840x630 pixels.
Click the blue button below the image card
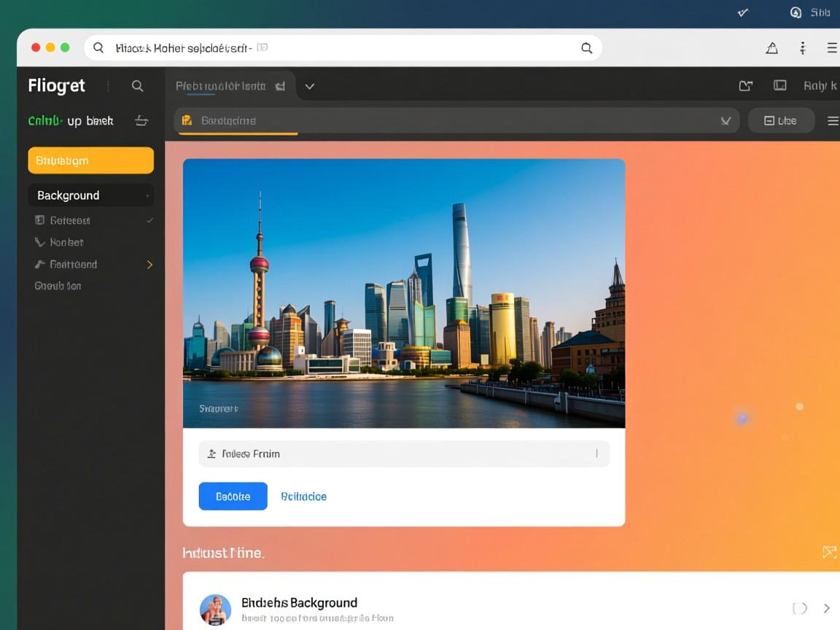click(x=233, y=497)
